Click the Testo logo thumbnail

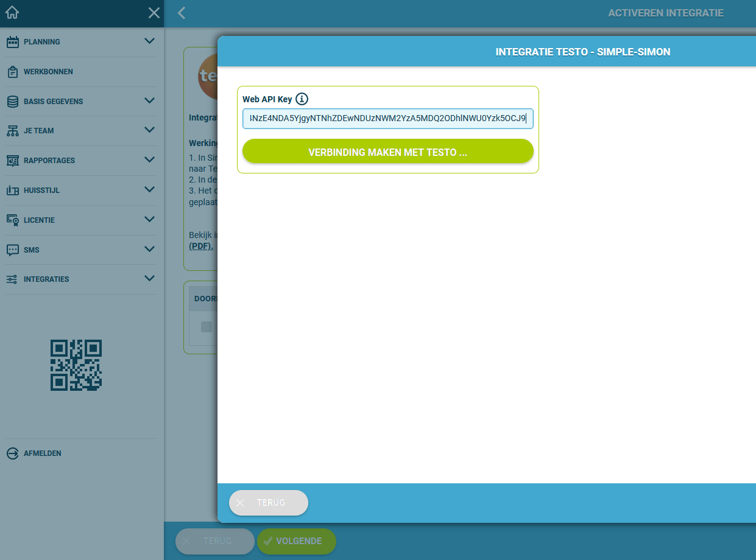click(x=208, y=77)
